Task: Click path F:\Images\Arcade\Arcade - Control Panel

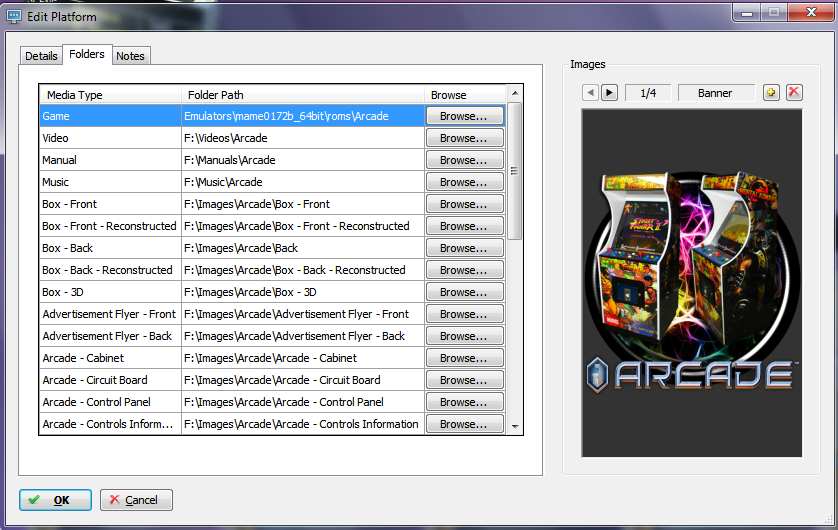Action: (284, 402)
